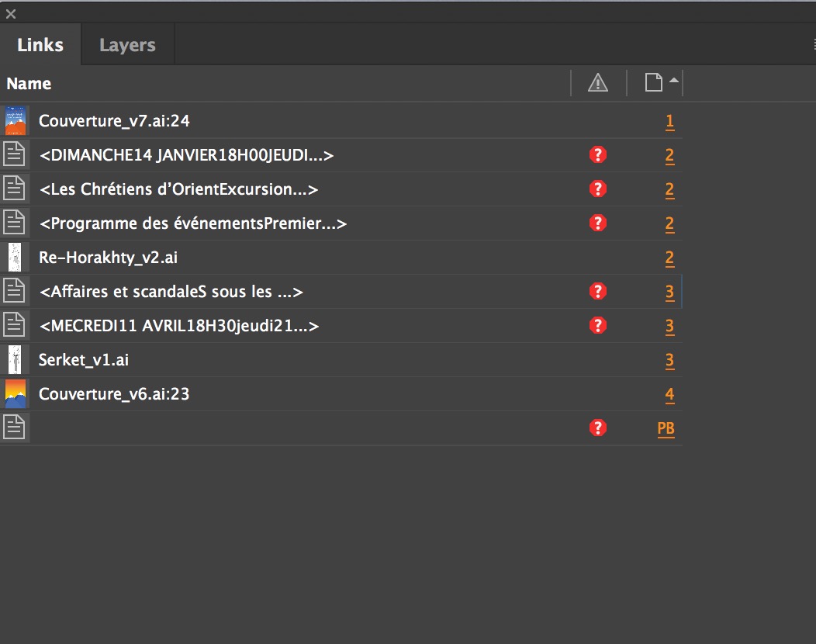Screen dimensions: 816x644
Task: Close the Links panel with the X
Action: coord(11,14)
